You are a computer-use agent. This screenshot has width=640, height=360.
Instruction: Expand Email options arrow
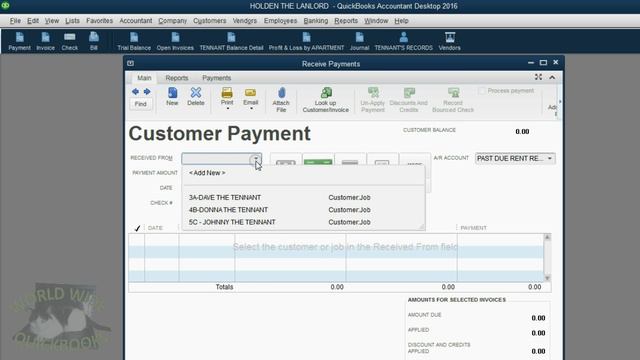coord(251,109)
